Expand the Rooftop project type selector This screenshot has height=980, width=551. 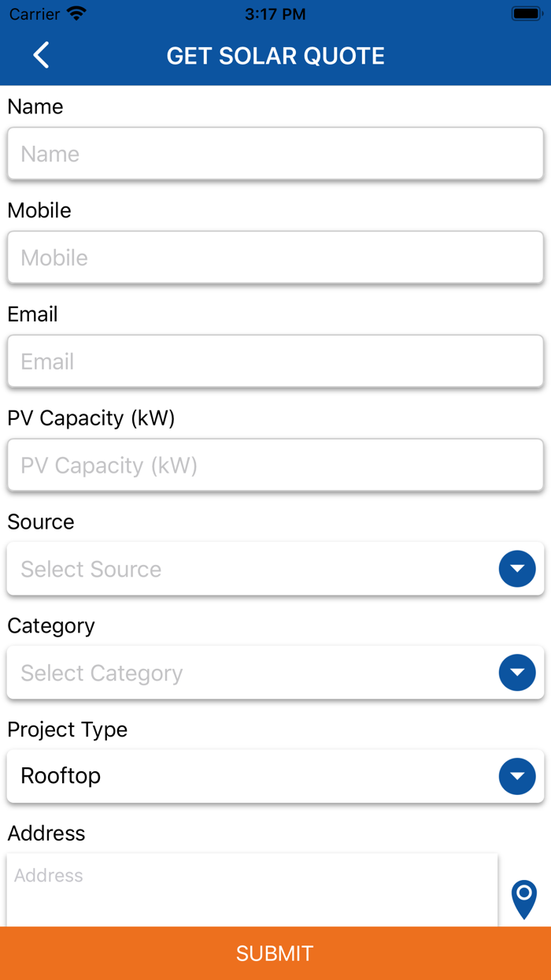(x=252, y=776)
